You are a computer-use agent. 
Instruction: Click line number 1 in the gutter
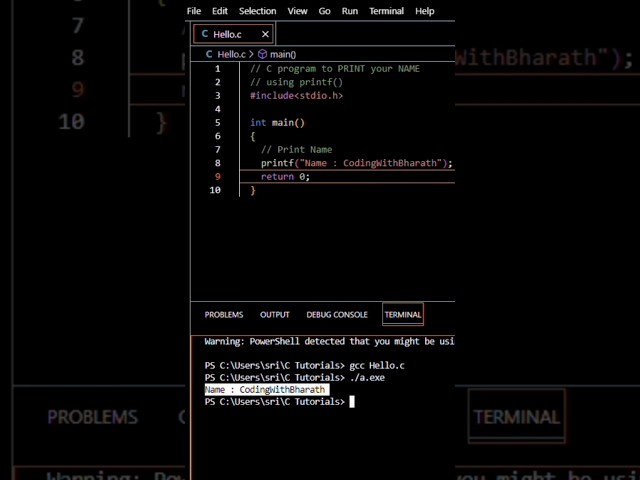click(x=218, y=69)
